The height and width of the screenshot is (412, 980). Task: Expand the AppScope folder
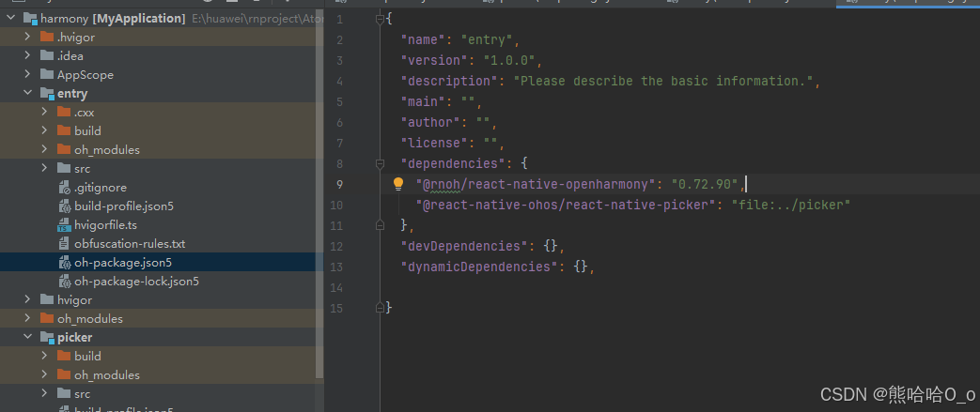[x=27, y=74]
